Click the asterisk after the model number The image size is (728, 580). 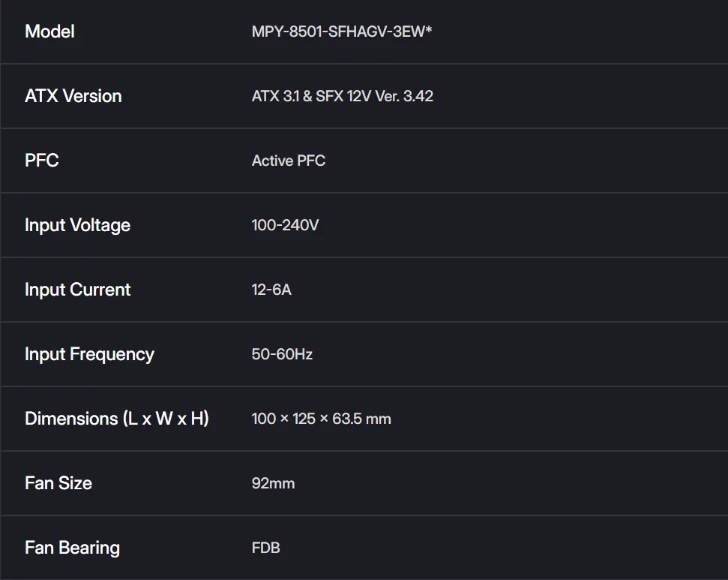[x=429, y=30]
